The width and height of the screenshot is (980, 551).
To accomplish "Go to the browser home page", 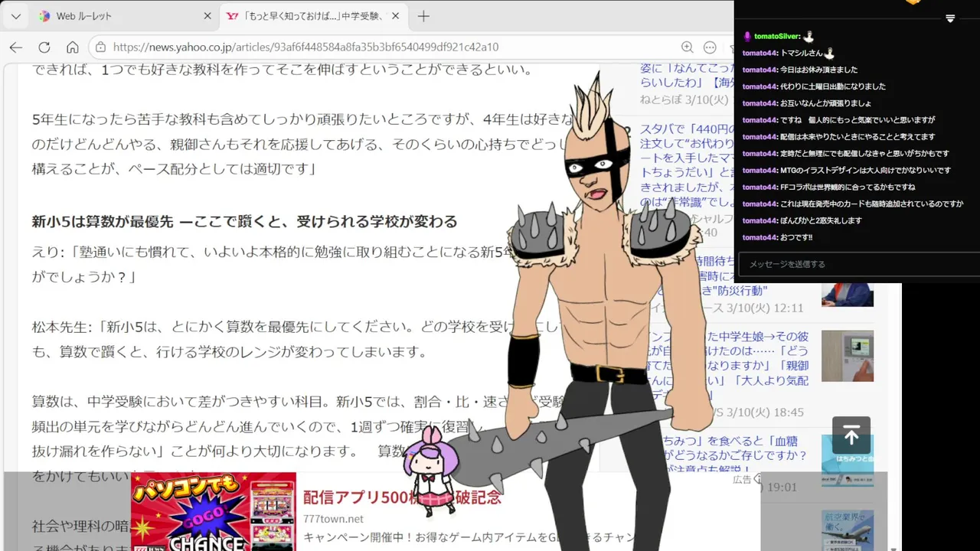I will pos(72,47).
